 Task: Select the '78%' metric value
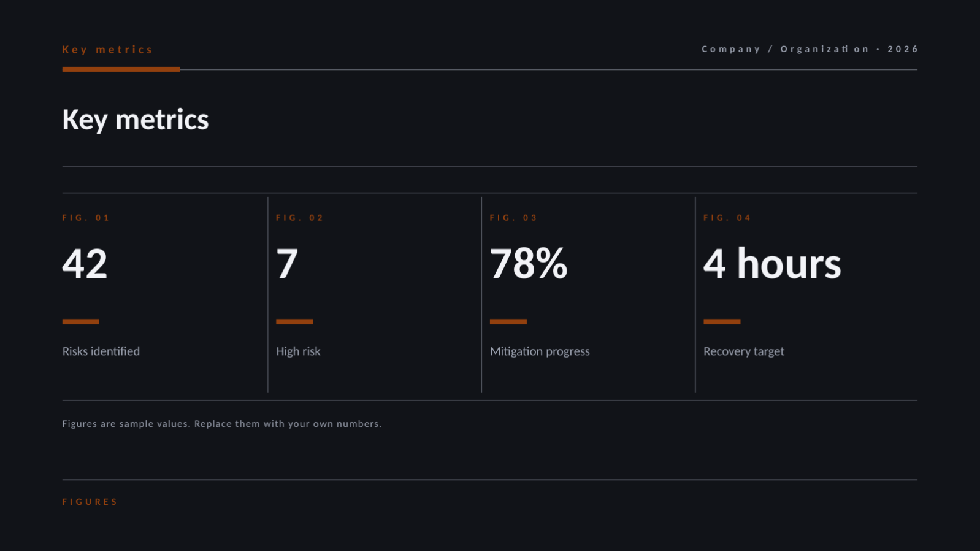point(529,264)
